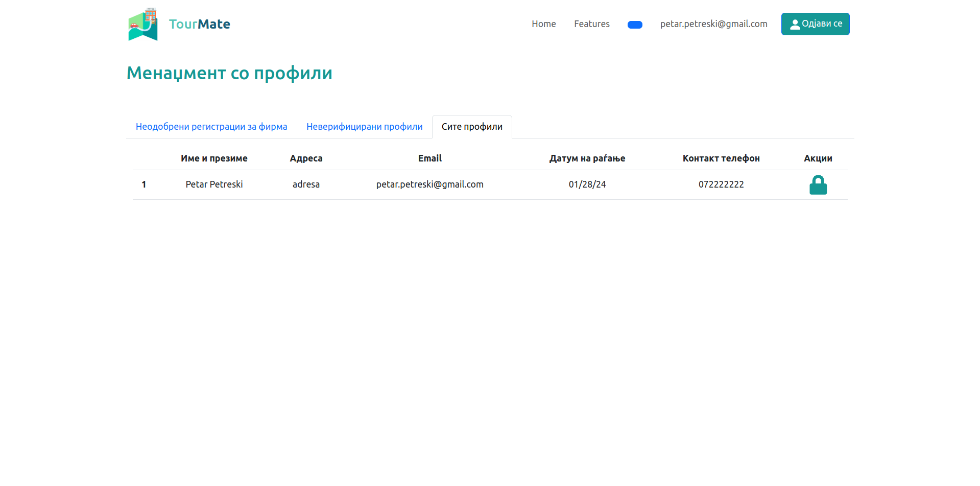Click the Контакт телефон column header
Image resolution: width=980 pixels, height=486 pixels.
pyautogui.click(x=721, y=158)
